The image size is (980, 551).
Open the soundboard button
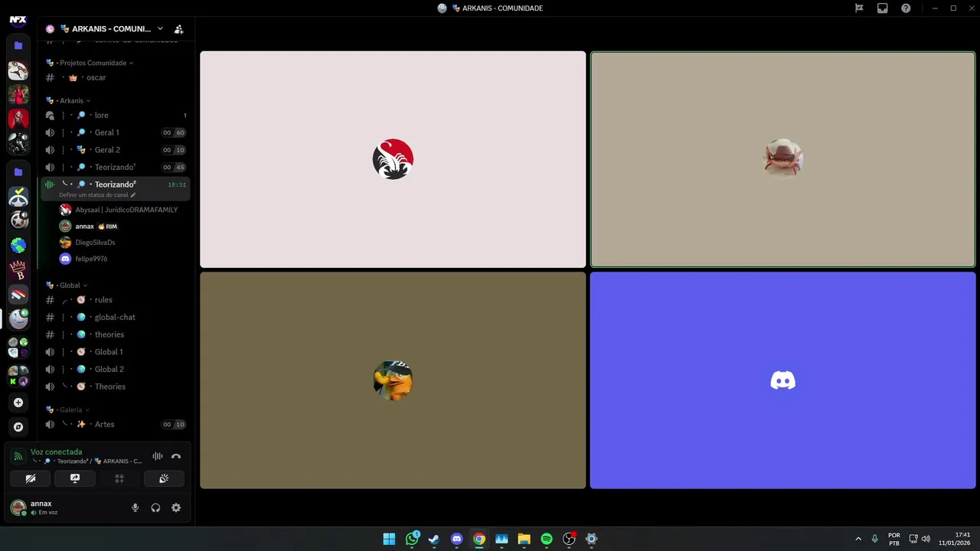[164, 478]
